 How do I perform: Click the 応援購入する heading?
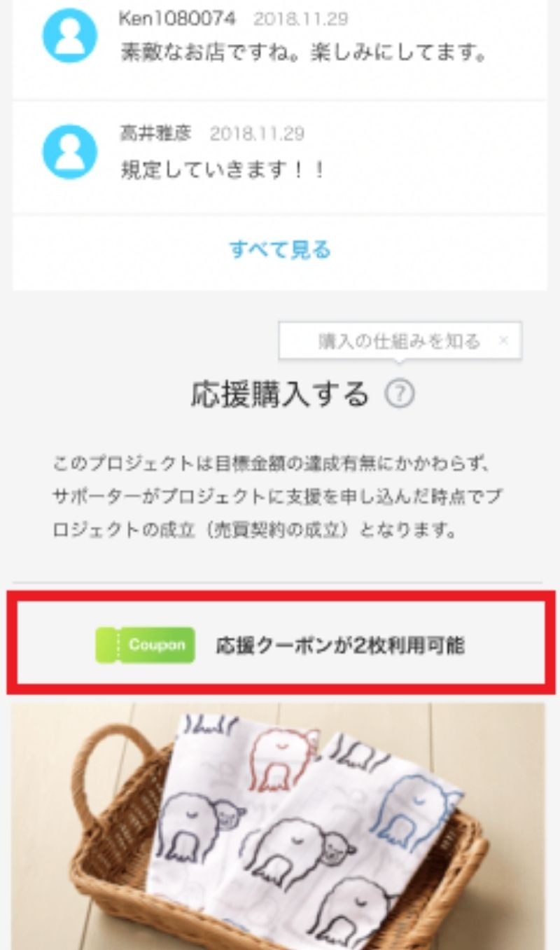point(279,394)
